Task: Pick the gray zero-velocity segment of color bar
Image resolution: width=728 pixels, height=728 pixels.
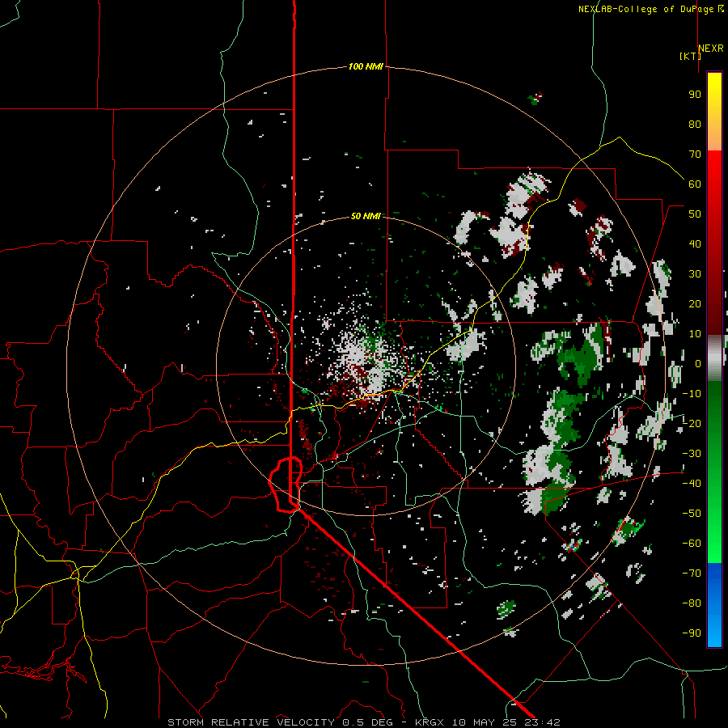Action: pos(714,358)
